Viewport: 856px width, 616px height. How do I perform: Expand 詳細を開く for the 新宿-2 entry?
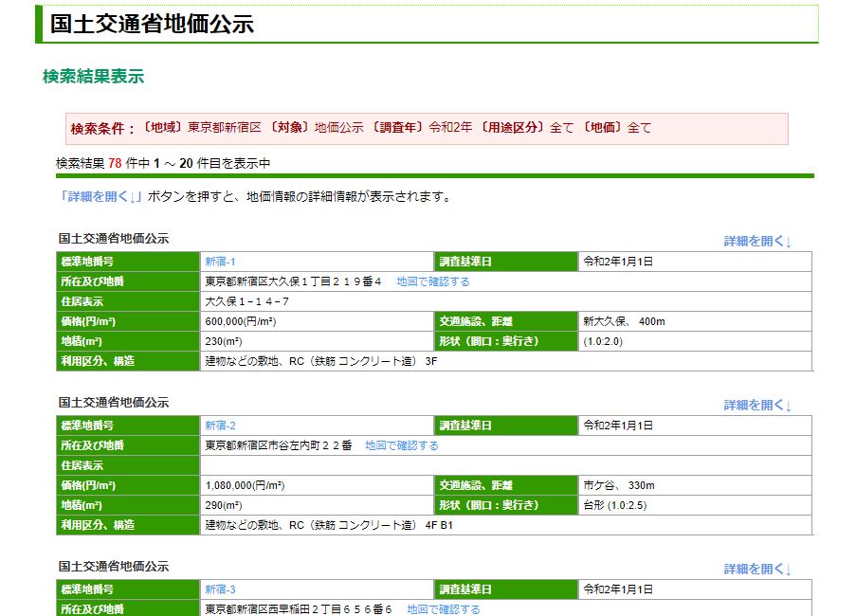click(x=757, y=405)
